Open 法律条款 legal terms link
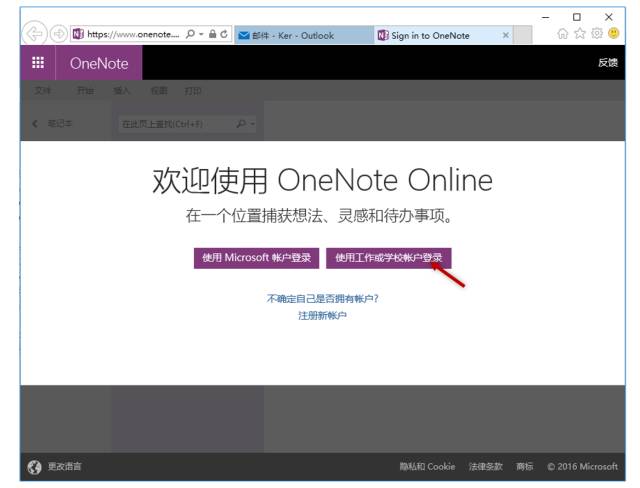Image resolution: width=640 pixels, height=488 pixels. 486,466
